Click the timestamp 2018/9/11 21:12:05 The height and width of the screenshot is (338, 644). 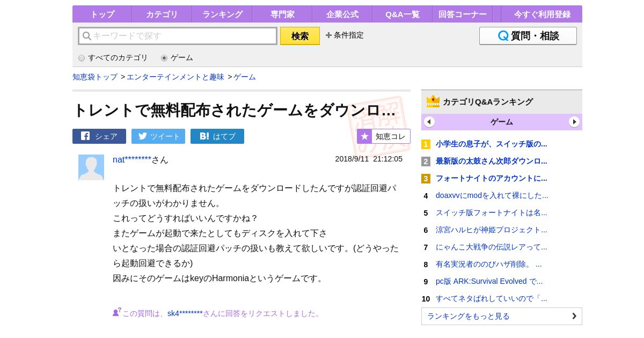click(x=369, y=159)
